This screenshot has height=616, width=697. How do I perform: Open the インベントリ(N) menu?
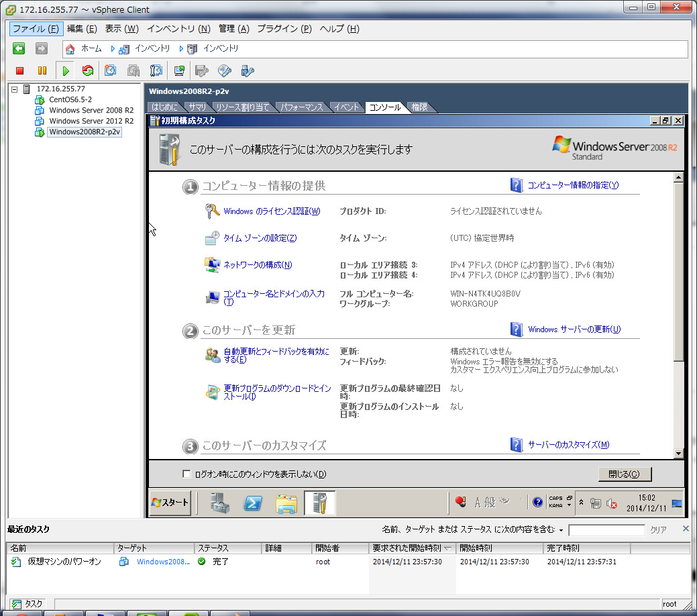pyautogui.click(x=178, y=29)
